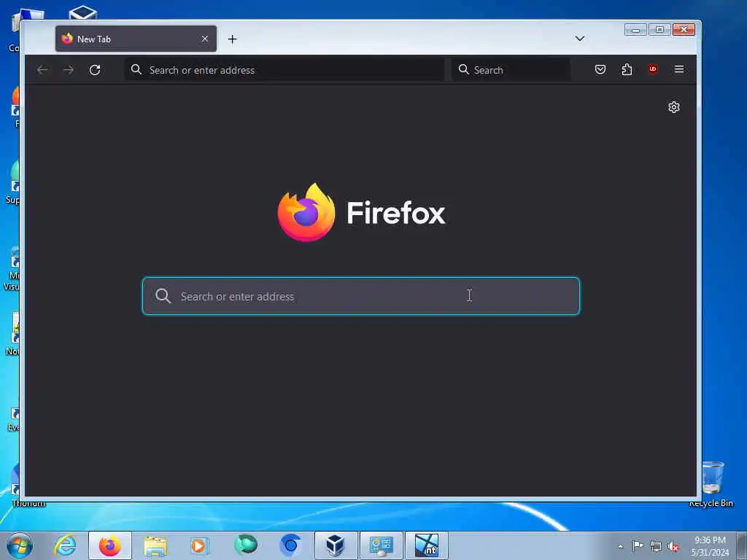Open the 'nt' taskbar application icon
The width and height of the screenshot is (747, 560).
click(426, 545)
